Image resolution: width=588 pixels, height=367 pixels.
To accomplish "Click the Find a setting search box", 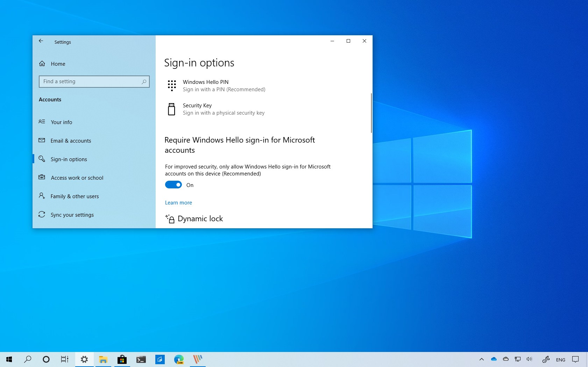I will 94,81.
